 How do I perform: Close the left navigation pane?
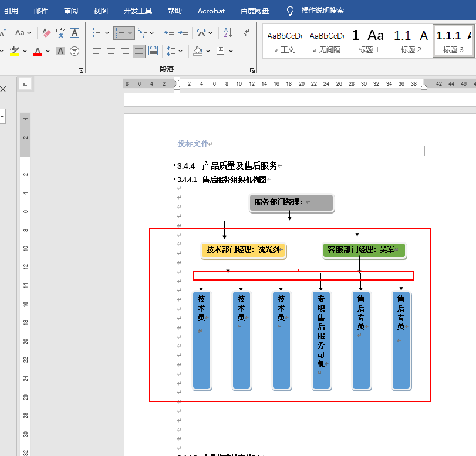click(x=4, y=89)
